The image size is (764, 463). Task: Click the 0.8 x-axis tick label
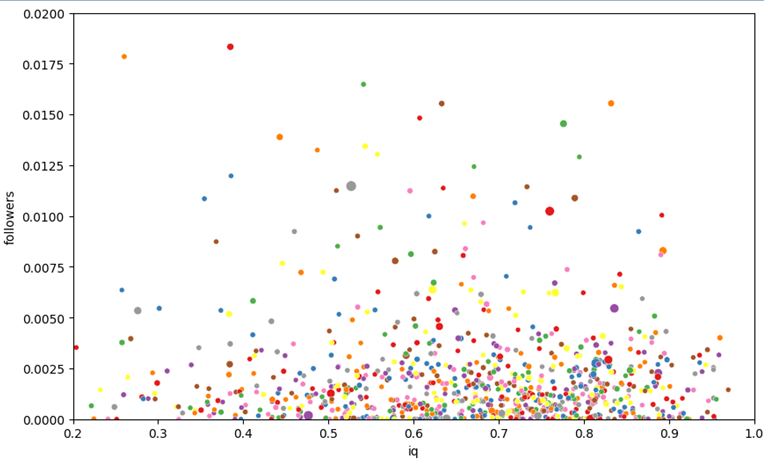(x=584, y=433)
